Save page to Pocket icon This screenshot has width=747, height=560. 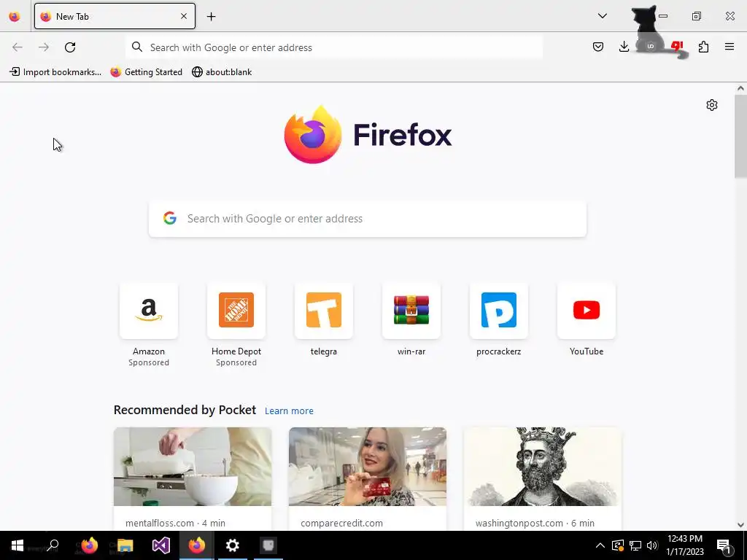click(598, 47)
